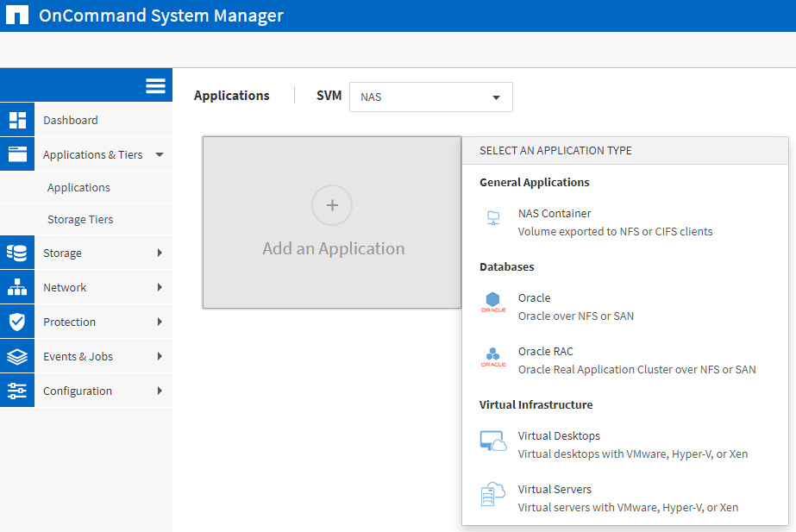
Task: Click the plus circle to add application
Action: (332, 205)
